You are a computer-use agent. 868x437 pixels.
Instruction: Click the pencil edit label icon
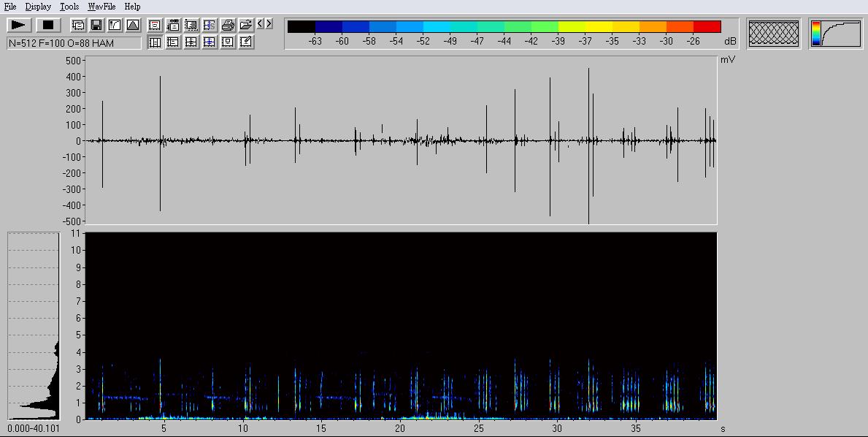(246, 42)
